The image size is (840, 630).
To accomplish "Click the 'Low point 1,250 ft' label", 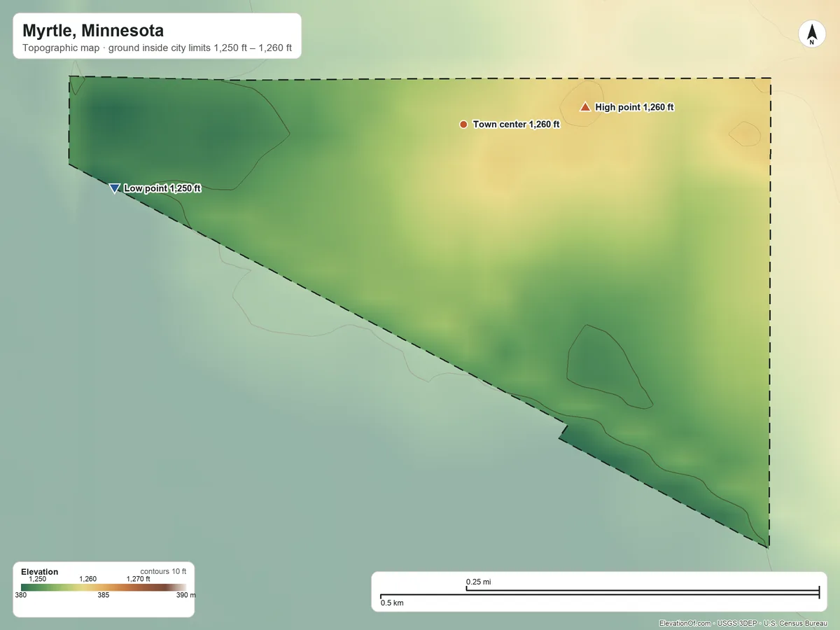I will (162, 188).
